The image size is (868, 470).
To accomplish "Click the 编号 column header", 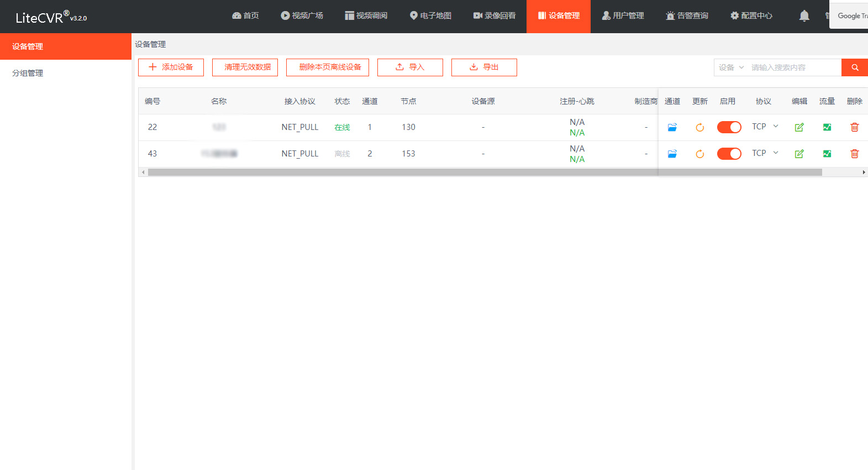I will click(152, 101).
